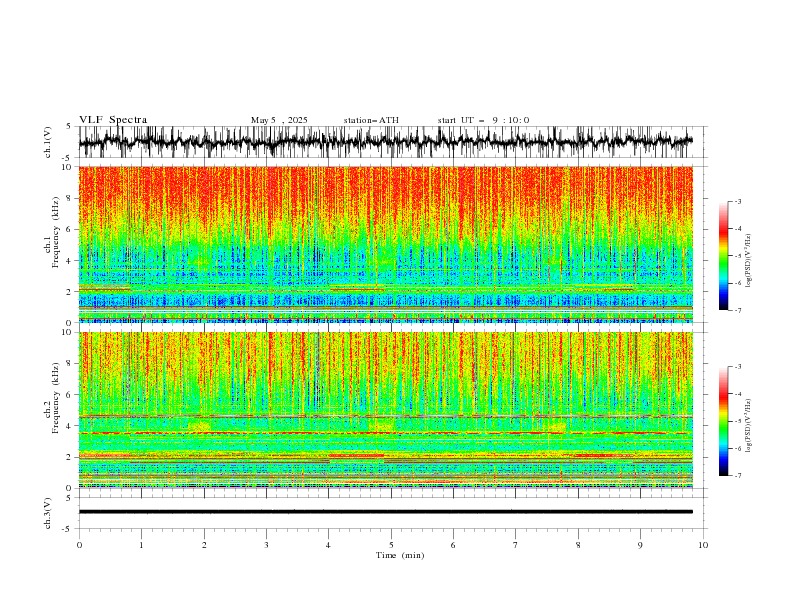
Task: Click the ch.1 colorbar '-3' tick label
Action: (737, 201)
